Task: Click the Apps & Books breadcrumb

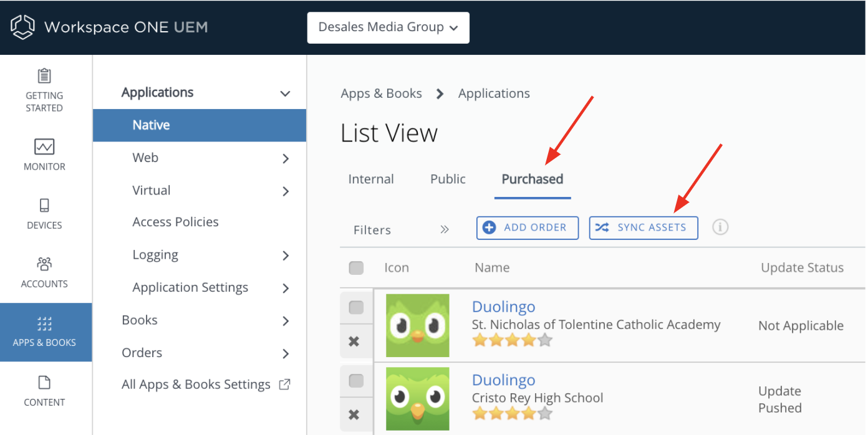Action: point(381,93)
